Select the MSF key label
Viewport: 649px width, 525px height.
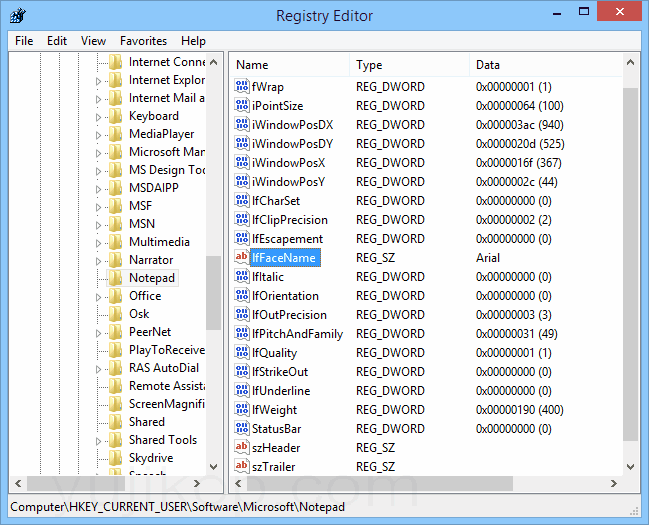pyautogui.click(x=141, y=206)
